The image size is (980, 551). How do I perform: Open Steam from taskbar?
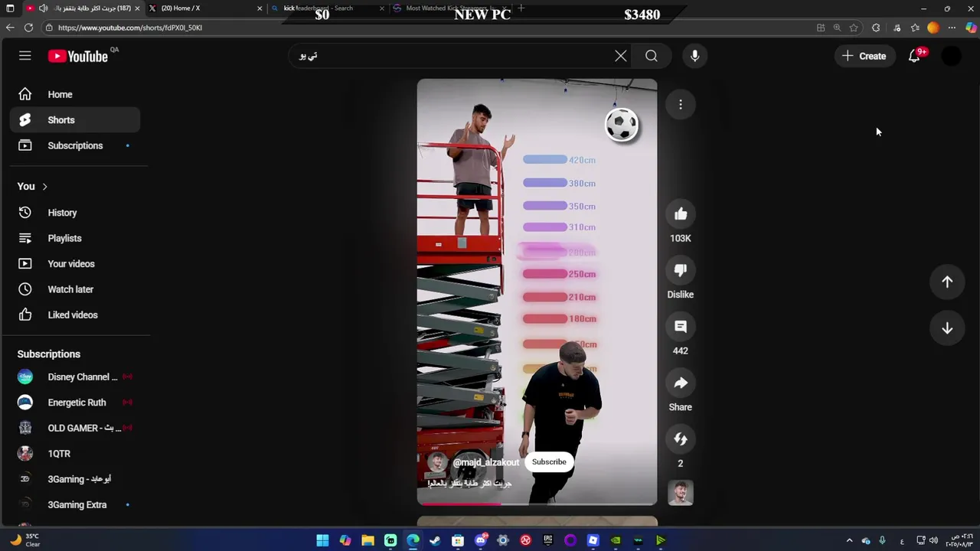tap(435, 541)
